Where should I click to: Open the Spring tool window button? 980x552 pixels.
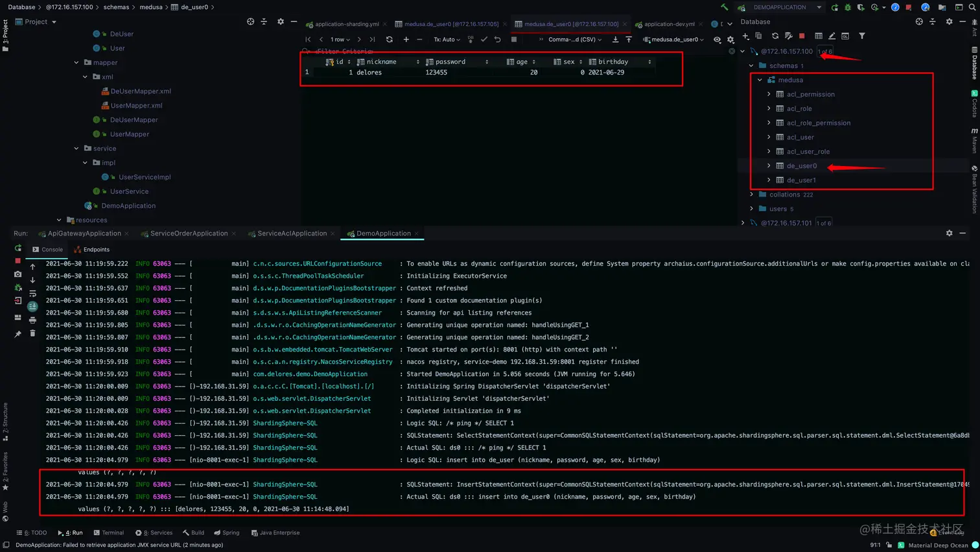(x=227, y=533)
